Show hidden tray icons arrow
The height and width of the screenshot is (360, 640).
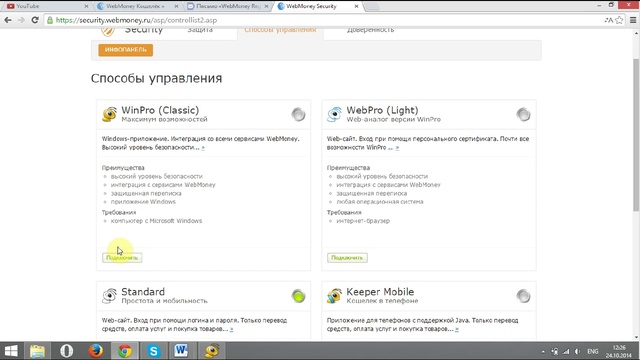tap(543, 351)
